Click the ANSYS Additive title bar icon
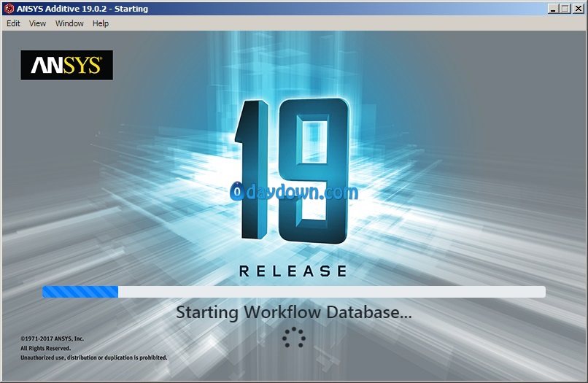The image size is (588, 383). (x=9, y=9)
